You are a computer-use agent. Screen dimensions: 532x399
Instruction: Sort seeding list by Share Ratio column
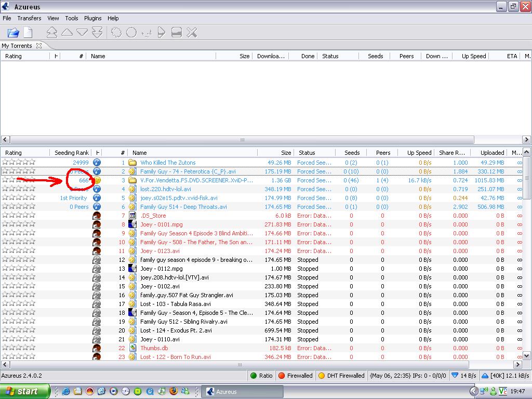coord(452,153)
